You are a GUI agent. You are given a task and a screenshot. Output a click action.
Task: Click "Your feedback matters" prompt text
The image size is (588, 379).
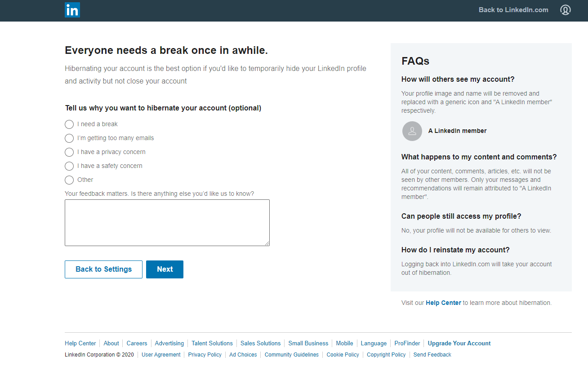(x=160, y=194)
